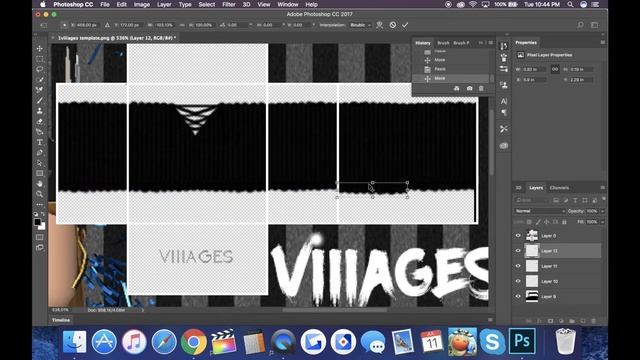Filter layers by type layers icon
This screenshot has width=640, height=360.
575,200
